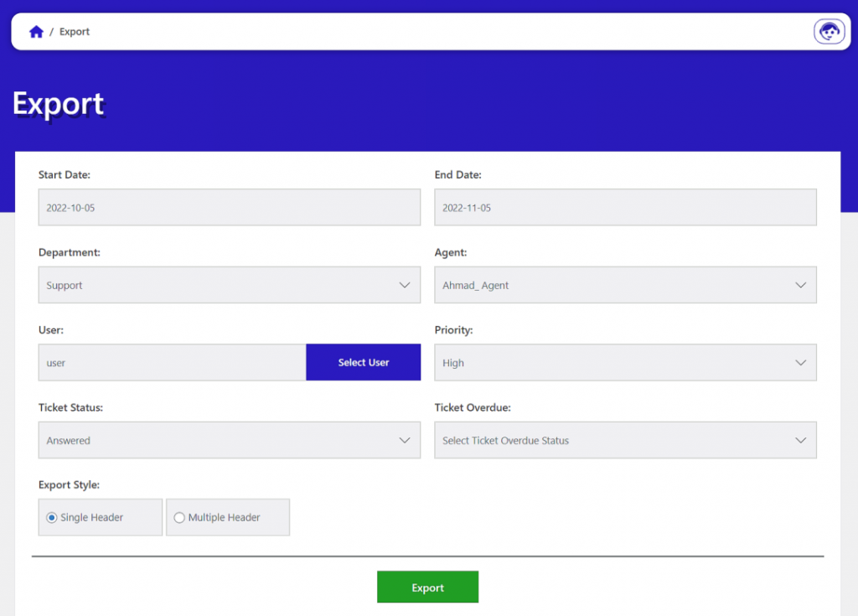Viewport: 858px width, 616px height.
Task: Click the Export breadcrumb label
Action: [x=75, y=31]
